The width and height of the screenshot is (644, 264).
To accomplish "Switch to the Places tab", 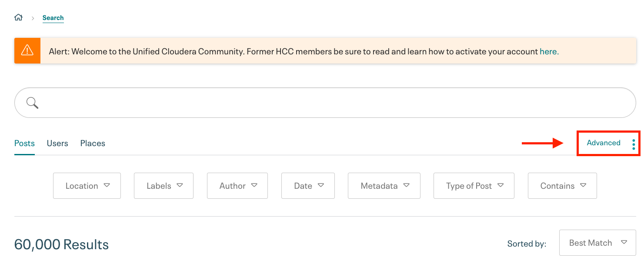I will tap(93, 143).
